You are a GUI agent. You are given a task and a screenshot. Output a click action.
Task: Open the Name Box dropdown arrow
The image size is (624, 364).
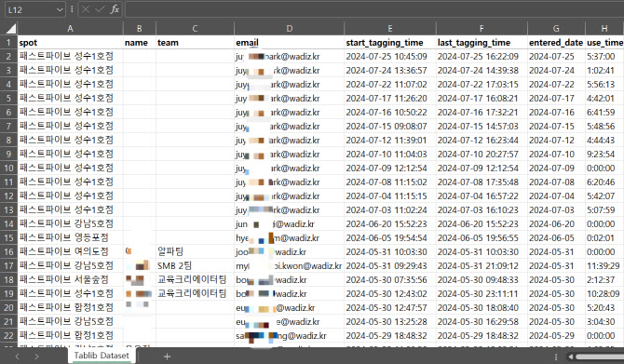point(60,9)
